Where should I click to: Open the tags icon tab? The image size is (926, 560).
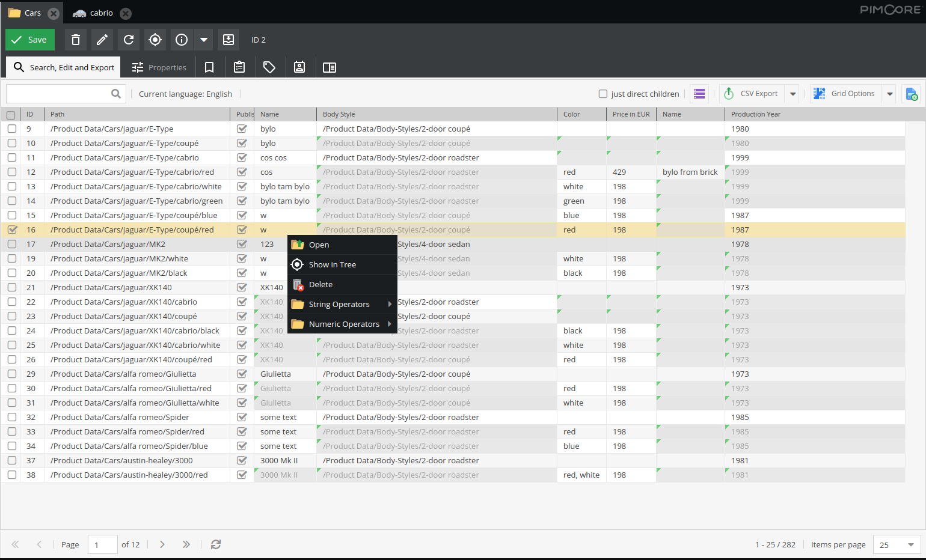269,67
